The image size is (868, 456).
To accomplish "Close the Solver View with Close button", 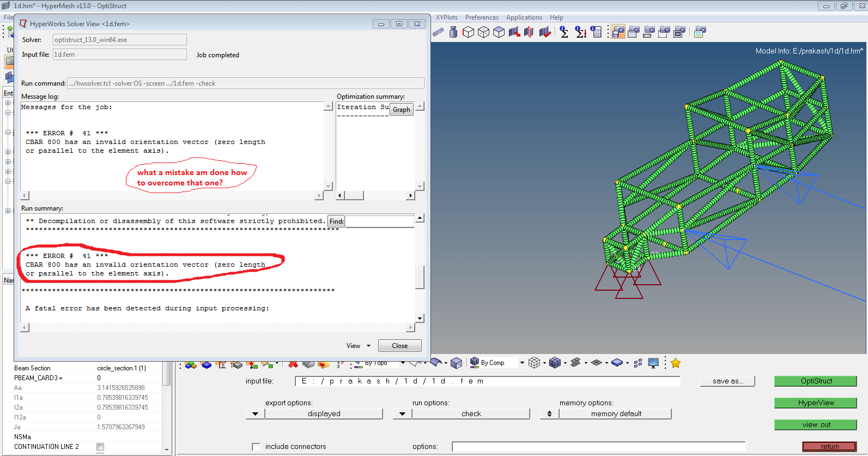I will (x=399, y=346).
